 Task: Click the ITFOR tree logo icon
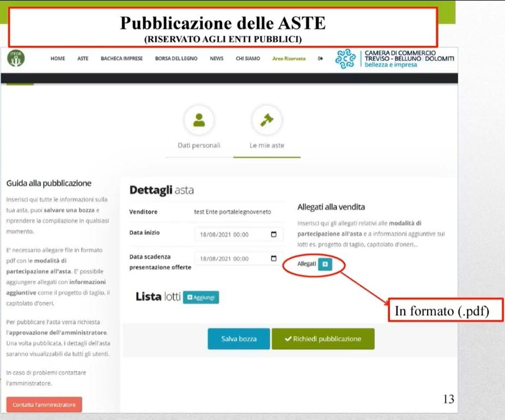click(x=16, y=59)
